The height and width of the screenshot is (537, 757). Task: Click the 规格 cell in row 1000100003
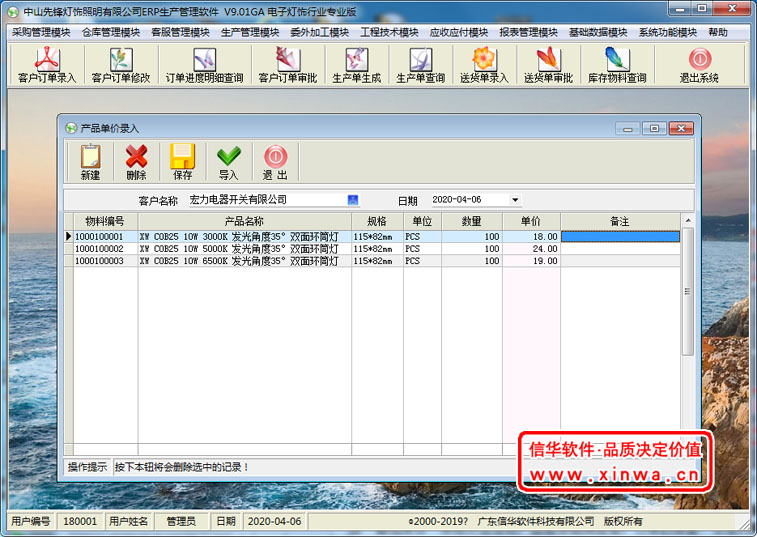tap(377, 261)
